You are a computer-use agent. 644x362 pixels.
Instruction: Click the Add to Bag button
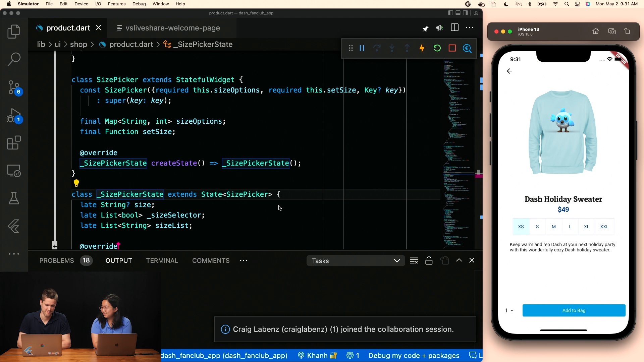coord(573,310)
